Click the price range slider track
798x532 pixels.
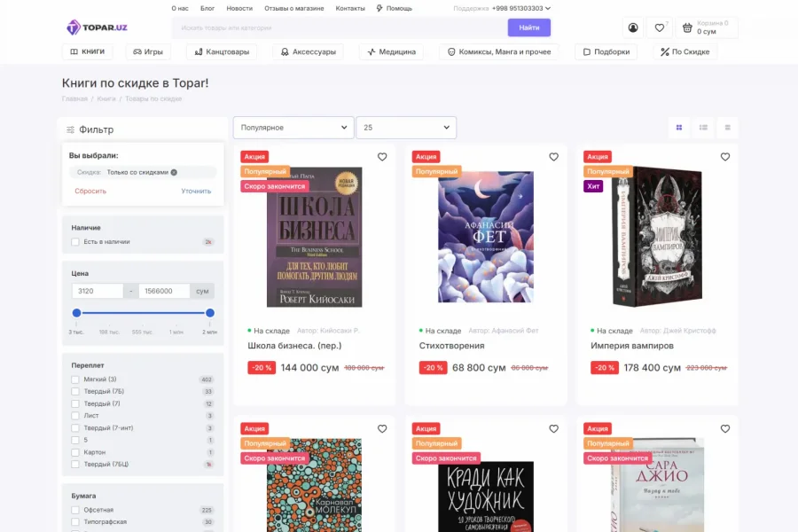(143, 313)
